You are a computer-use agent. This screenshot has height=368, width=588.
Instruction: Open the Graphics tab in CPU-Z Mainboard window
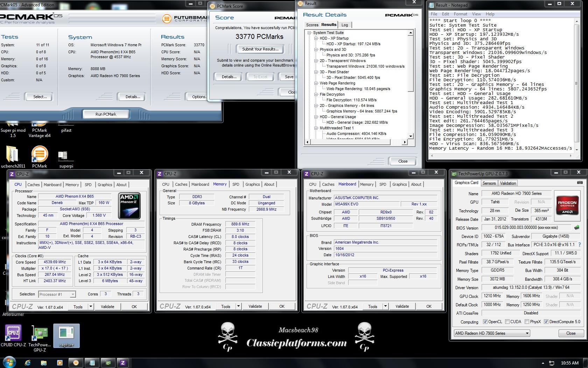point(399,184)
